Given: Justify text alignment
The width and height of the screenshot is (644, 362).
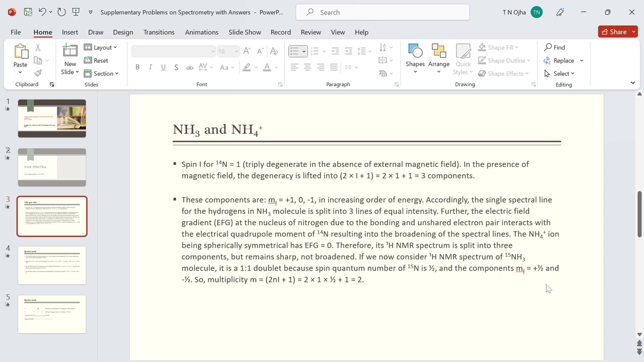Looking at the screenshot, I should (x=334, y=67).
